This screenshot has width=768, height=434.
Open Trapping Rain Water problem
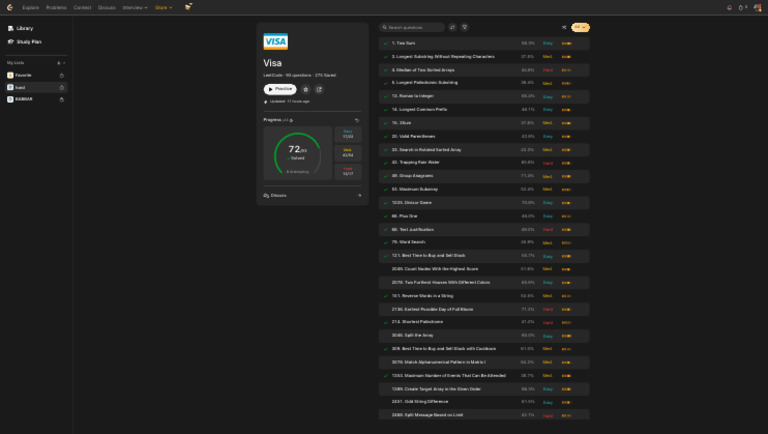(416, 163)
